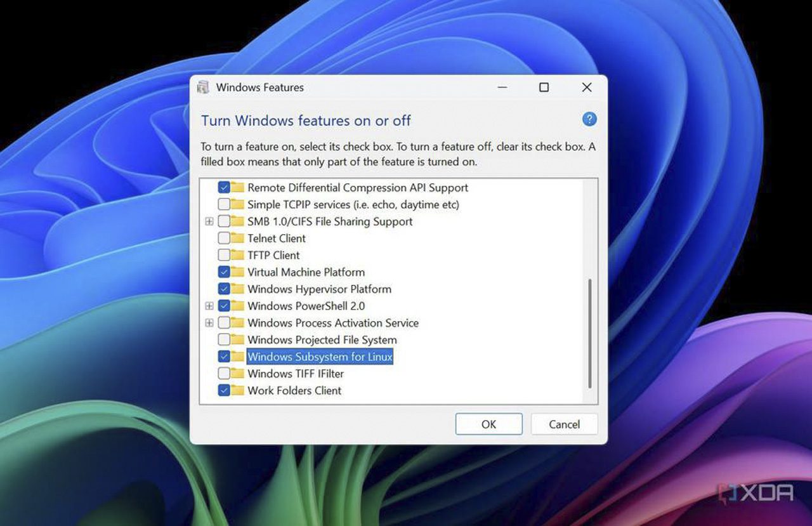Viewport: 812px width, 526px height.
Task: Click folder icon beside Windows TIFF IFilter
Action: pos(238,374)
